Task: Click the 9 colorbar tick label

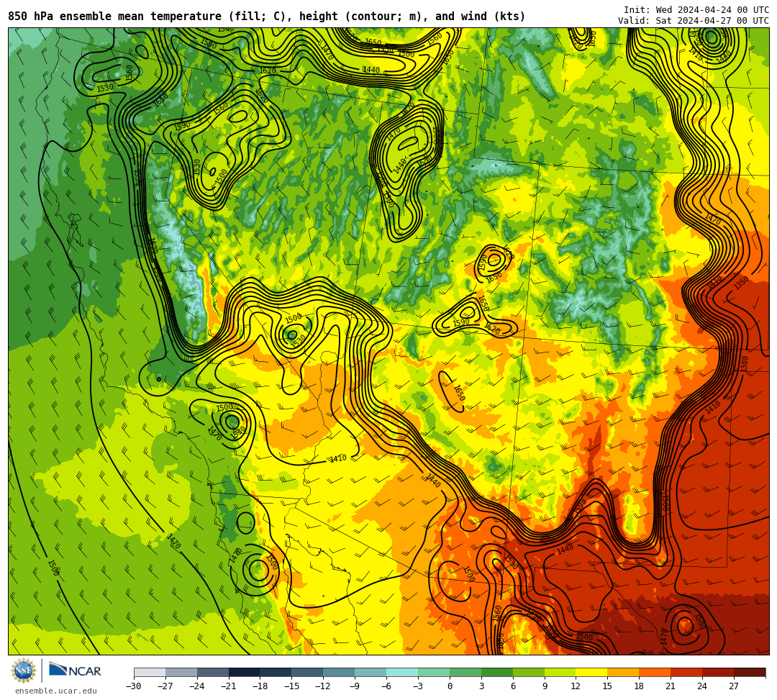Action: [x=545, y=686]
